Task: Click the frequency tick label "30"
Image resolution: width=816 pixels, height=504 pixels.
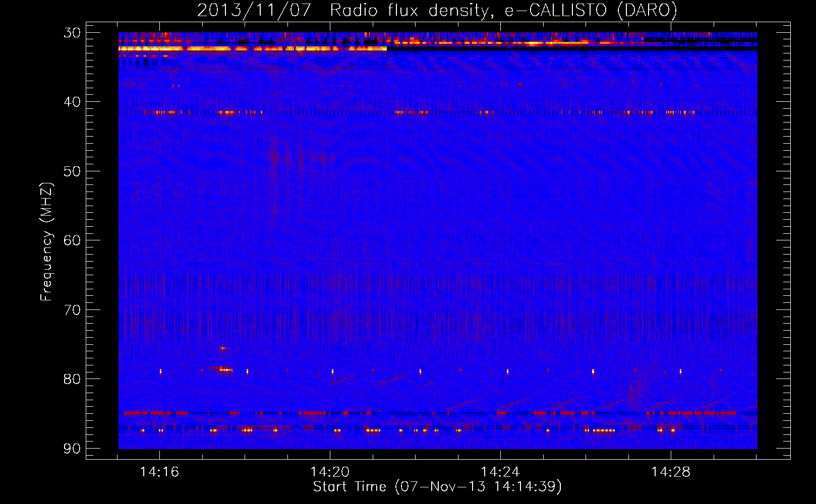Action: pos(72,33)
